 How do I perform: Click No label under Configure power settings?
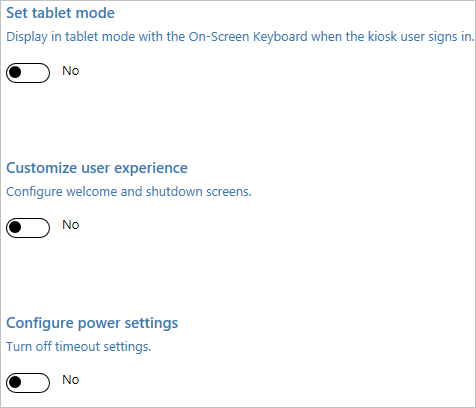(71, 380)
